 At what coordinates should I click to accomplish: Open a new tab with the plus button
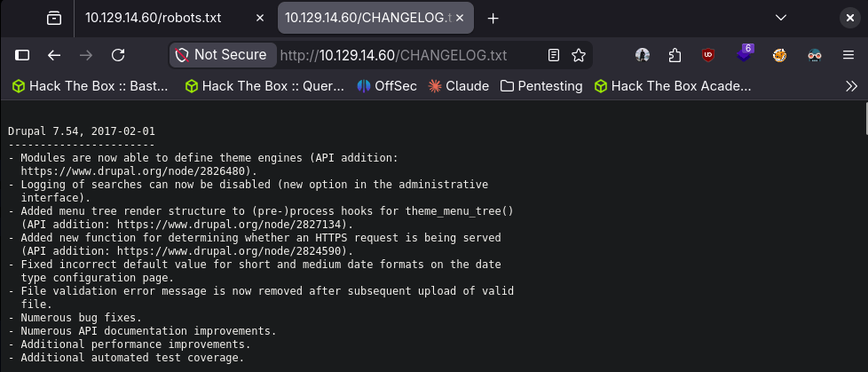(493, 18)
